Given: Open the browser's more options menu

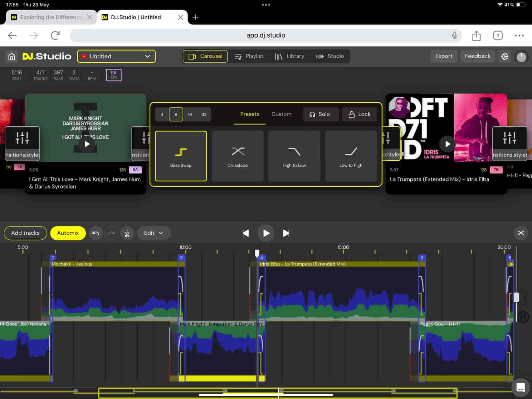Looking at the screenshot, I should (x=519, y=35).
